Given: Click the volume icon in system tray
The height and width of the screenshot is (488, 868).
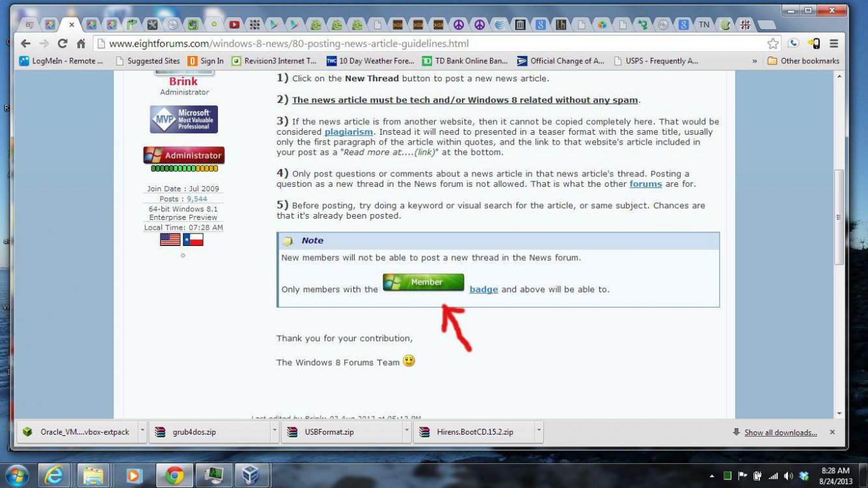Looking at the screenshot, I should 789,476.
